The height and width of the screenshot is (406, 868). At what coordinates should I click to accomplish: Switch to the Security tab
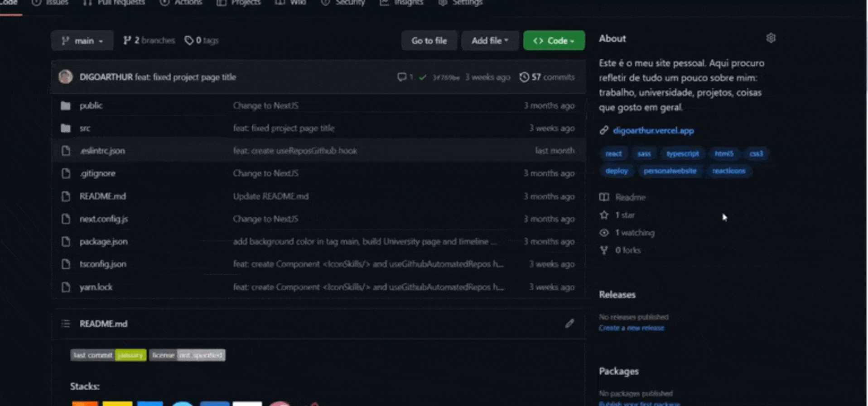[343, 3]
